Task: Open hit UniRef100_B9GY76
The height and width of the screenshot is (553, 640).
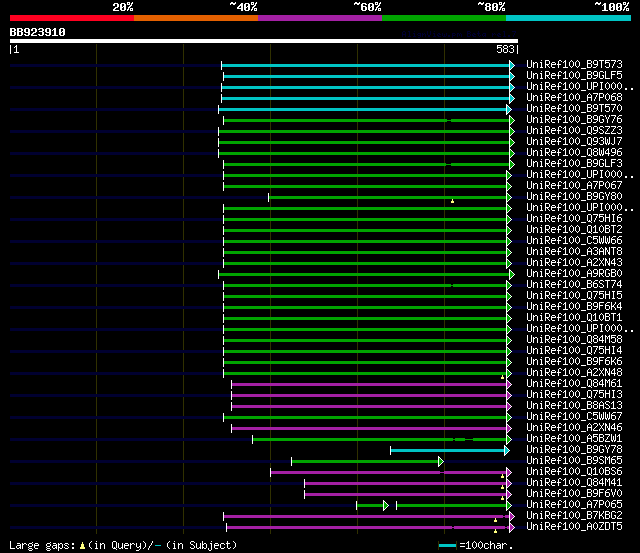Action: click(x=574, y=120)
